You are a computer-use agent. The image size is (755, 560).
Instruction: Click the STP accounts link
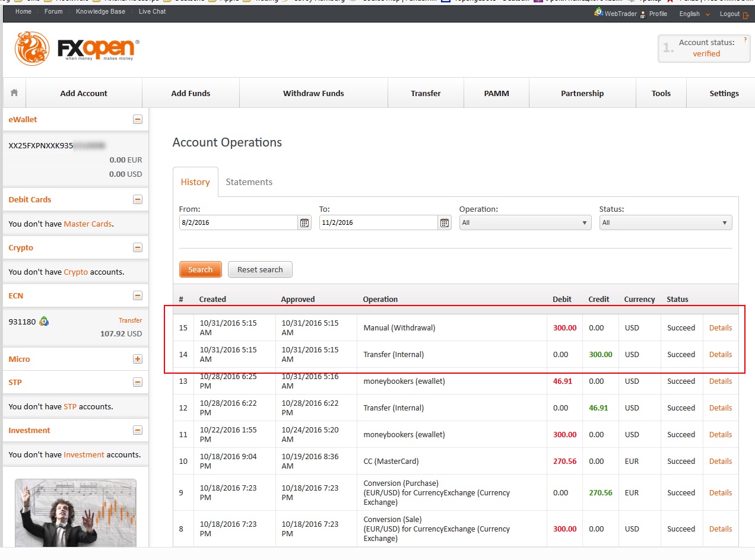(70, 406)
